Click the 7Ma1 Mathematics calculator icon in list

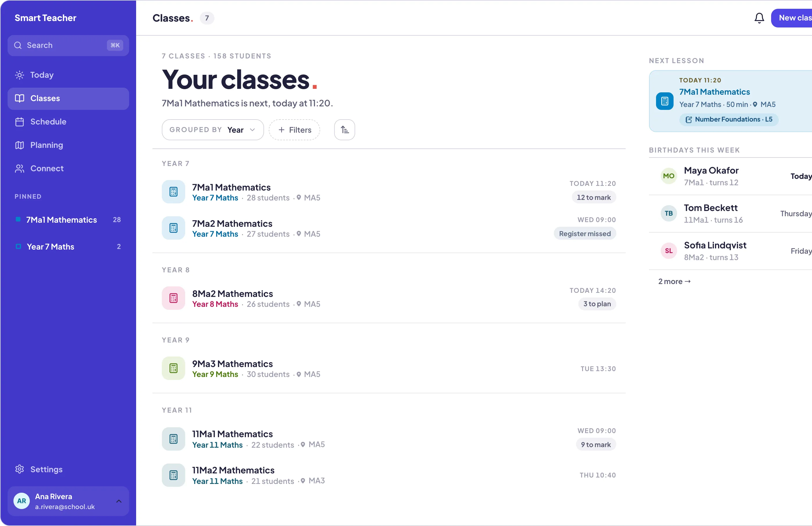(173, 192)
